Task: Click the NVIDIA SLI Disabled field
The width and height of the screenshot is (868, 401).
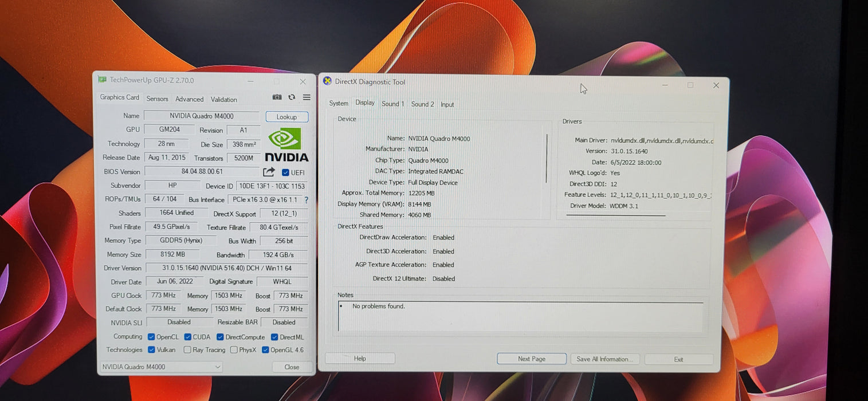Action: click(x=179, y=322)
